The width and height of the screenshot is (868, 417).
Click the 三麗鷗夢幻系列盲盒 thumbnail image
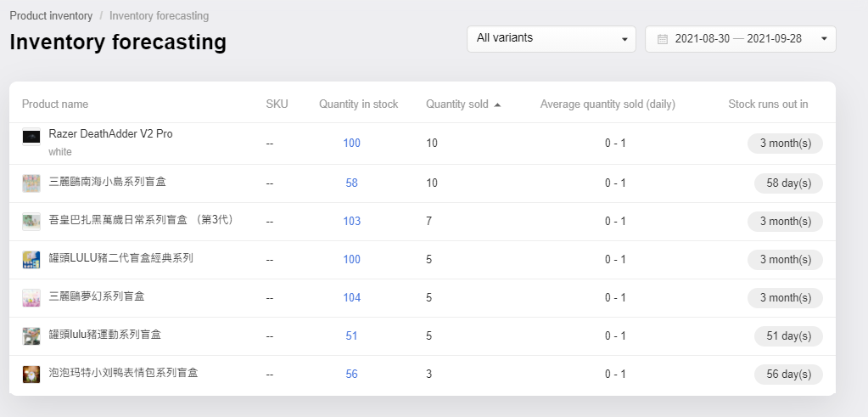pos(31,298)
